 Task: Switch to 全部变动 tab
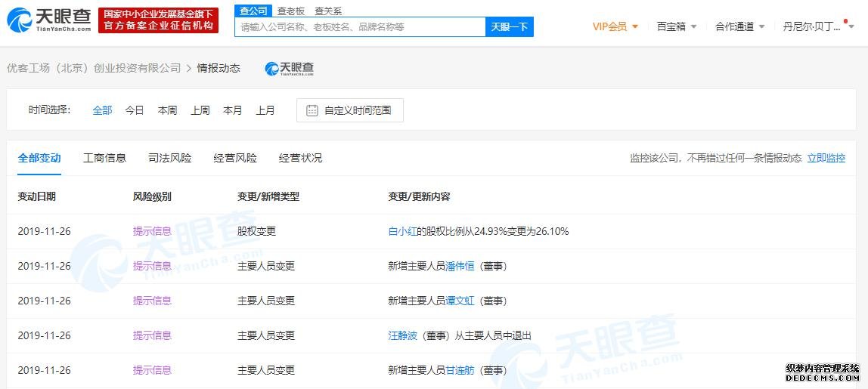[x=39, y=159]
